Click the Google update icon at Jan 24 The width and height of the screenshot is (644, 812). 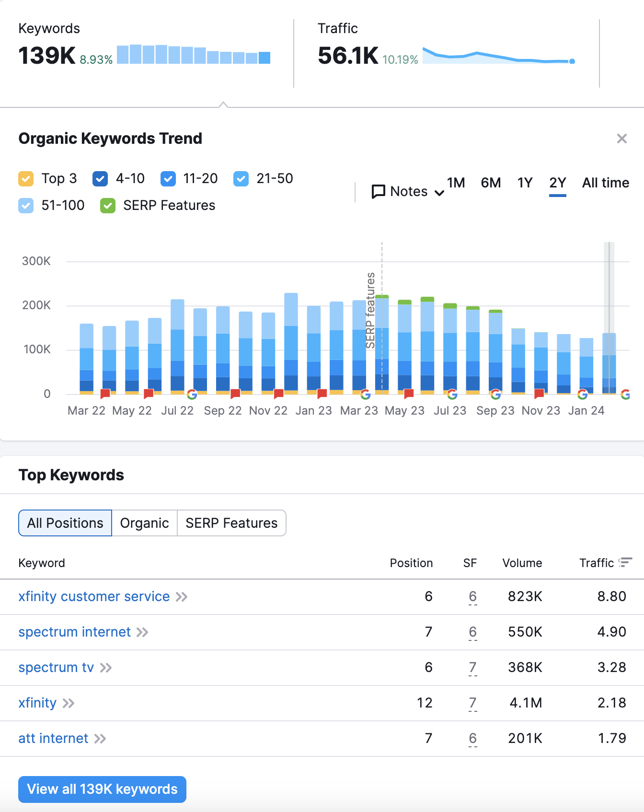[583, 394]
